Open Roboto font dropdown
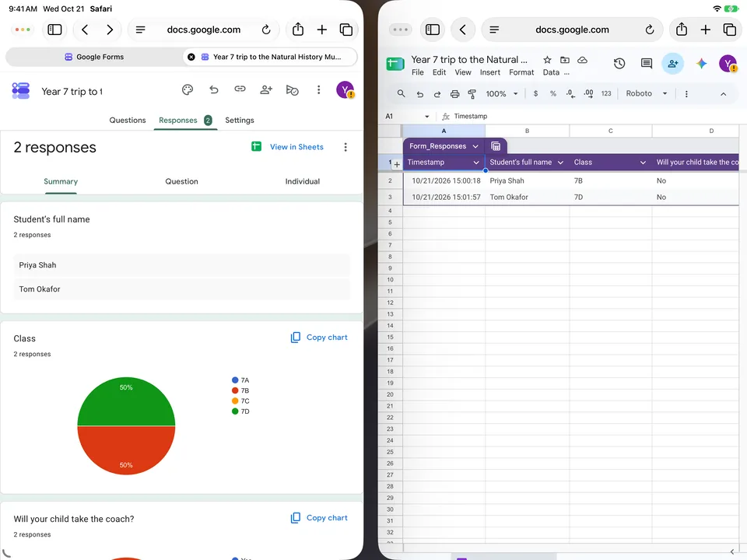The height and width of the screenshot is (560, 747). click(646, 93)
